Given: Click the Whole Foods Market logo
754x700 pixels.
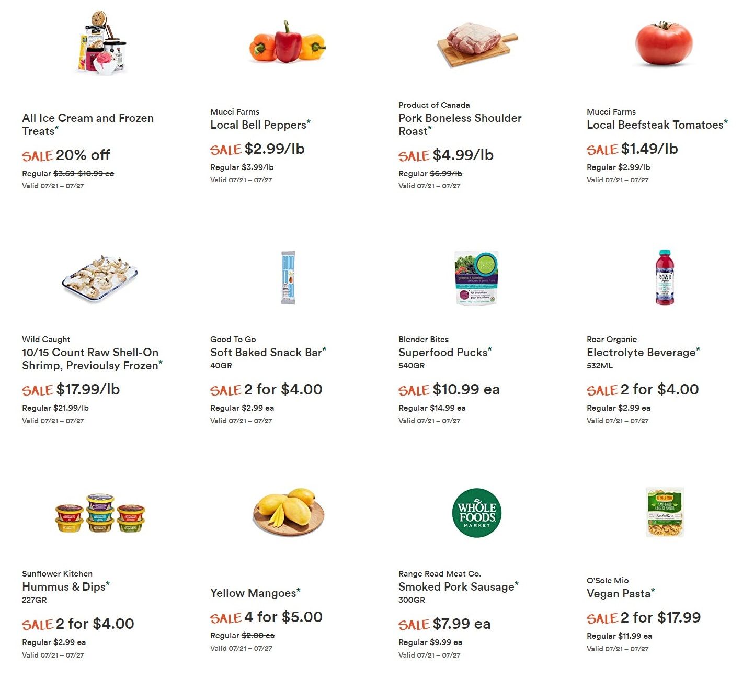Looking at the screenshot, I should click(x=476, y=513).
